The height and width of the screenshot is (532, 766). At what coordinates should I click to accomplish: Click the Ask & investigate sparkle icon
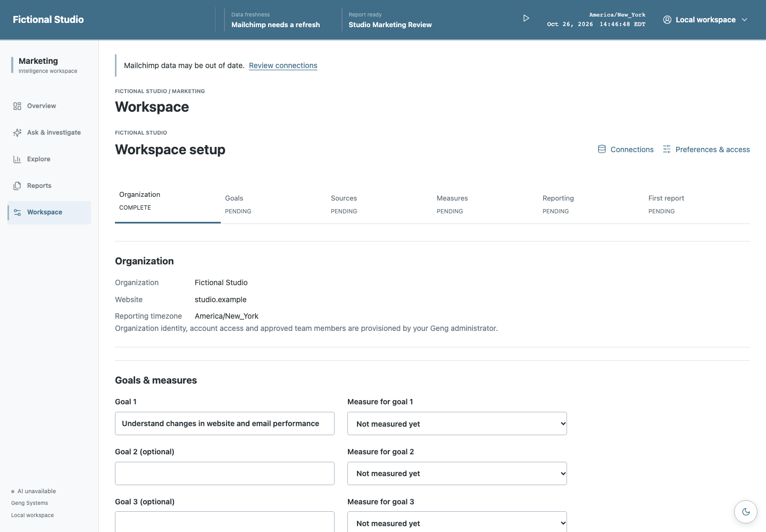point(17,132)
